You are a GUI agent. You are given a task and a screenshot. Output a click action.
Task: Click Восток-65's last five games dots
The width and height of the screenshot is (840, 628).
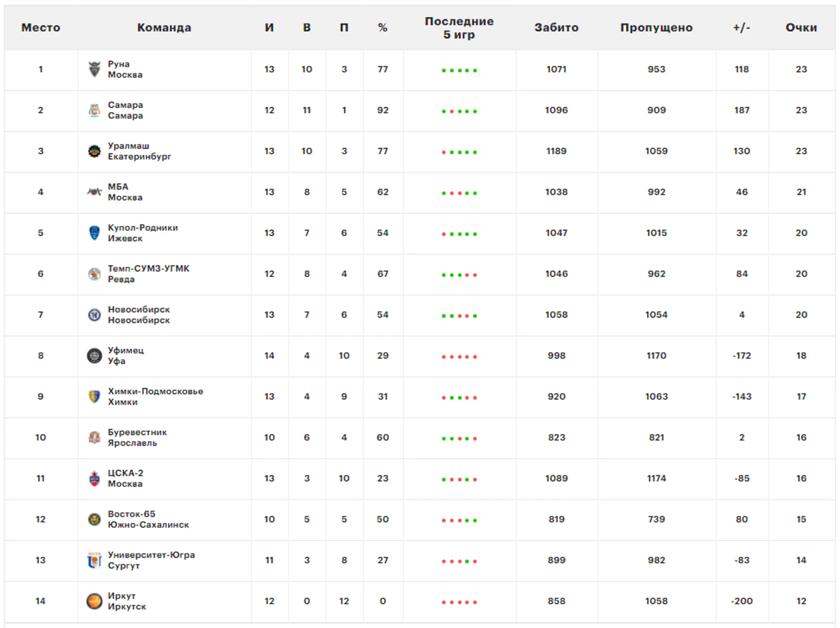tap(459, 520)
